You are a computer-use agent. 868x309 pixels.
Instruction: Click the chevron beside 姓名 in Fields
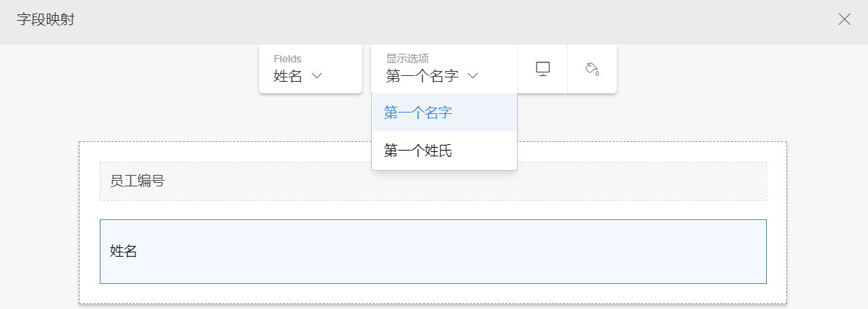(x=317, y=76)
